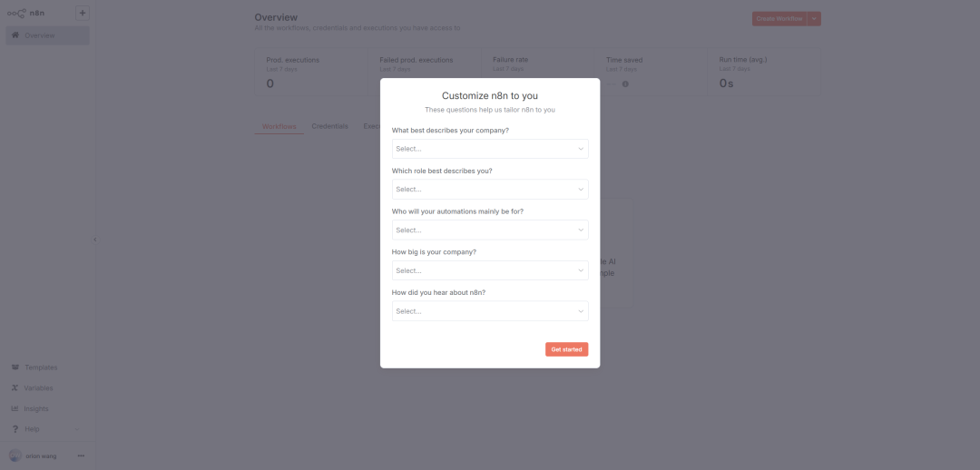Image resolution: width=980 pixels, height=470 pixels.
Task: Click the three-dot menu beside user name
Action: click(81, 455)
